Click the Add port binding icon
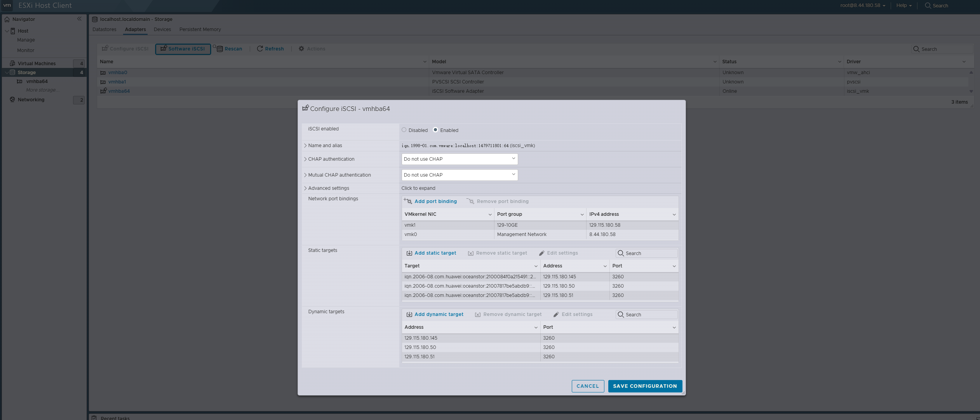Screen dimensions: 980x420 408,201
